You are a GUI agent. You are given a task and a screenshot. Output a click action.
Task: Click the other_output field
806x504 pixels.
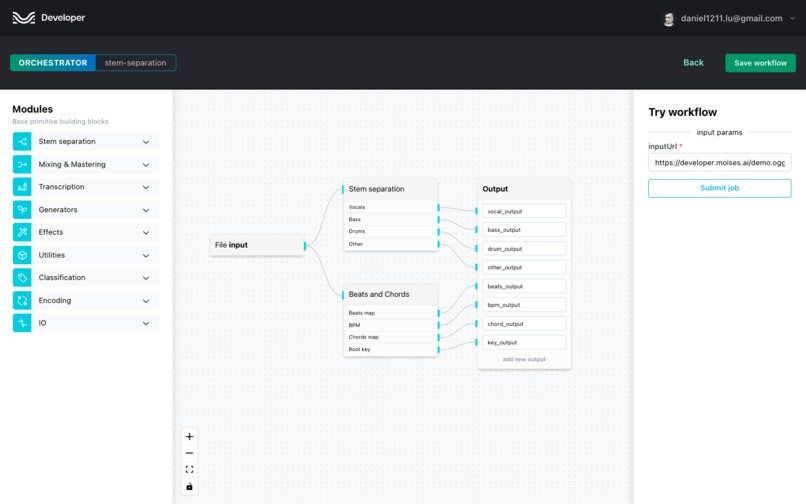click(524, 267)
